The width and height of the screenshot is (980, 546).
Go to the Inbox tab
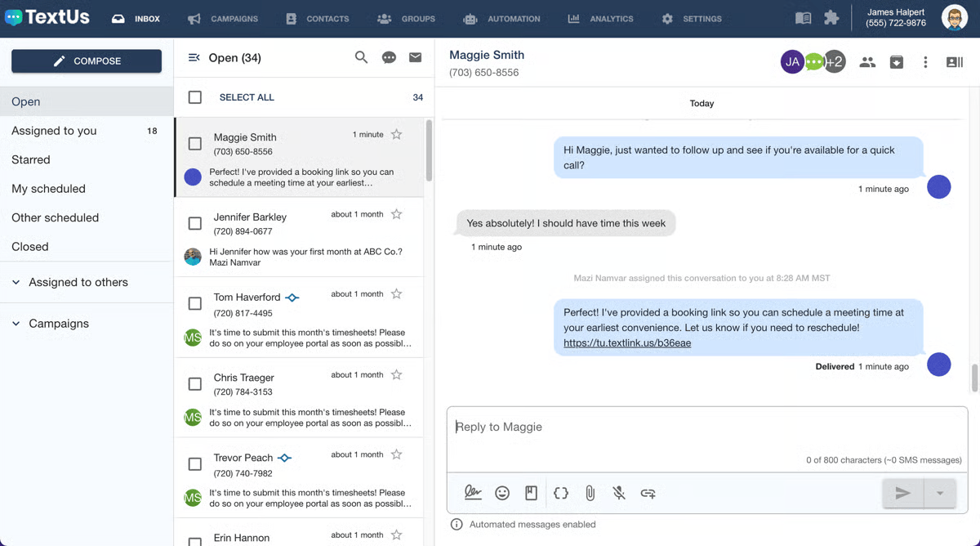click(136, 18)
